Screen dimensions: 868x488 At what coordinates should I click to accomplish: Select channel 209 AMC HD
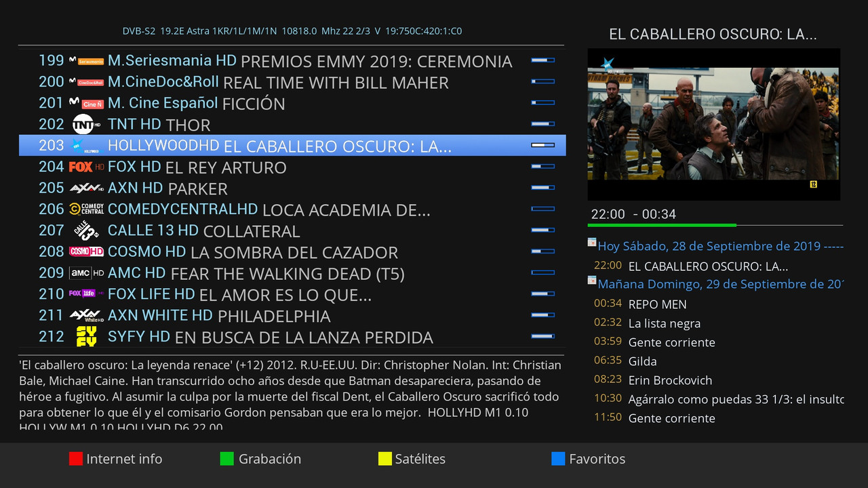tap(292, 272)
